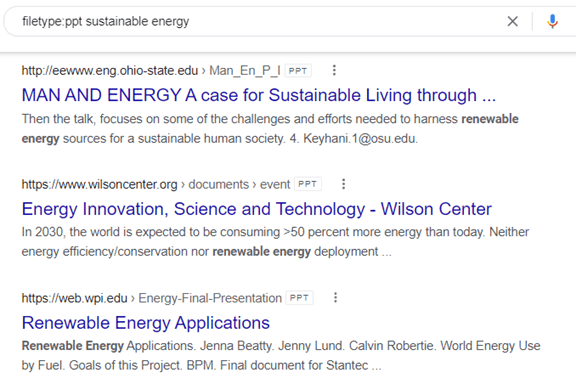Open Renewable Energy Applications result
Screen dimensions: 576x384
click(x=145, y=323)
